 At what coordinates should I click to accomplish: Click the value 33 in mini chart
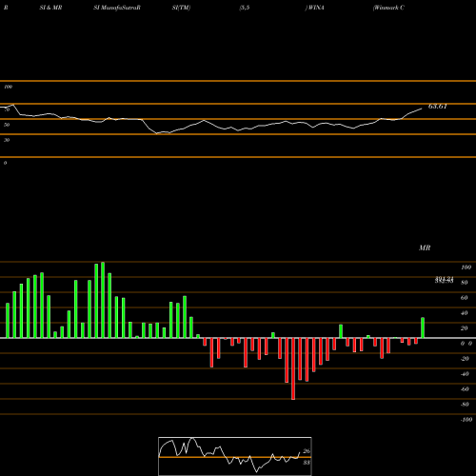pos(307,463)
